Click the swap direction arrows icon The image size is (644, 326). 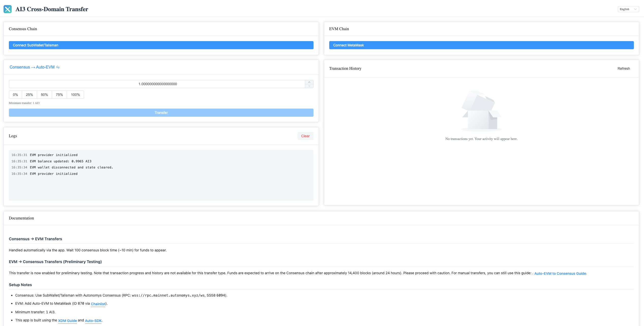[58, 67]
